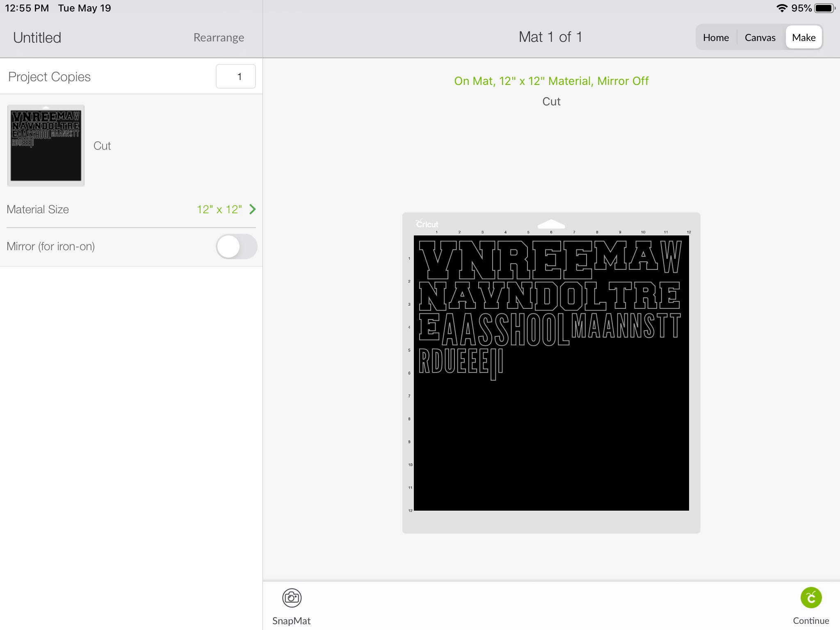Select the Canvas navigation icon
The width and height of the screenshot is (840, 630).
tap(760, 37)
